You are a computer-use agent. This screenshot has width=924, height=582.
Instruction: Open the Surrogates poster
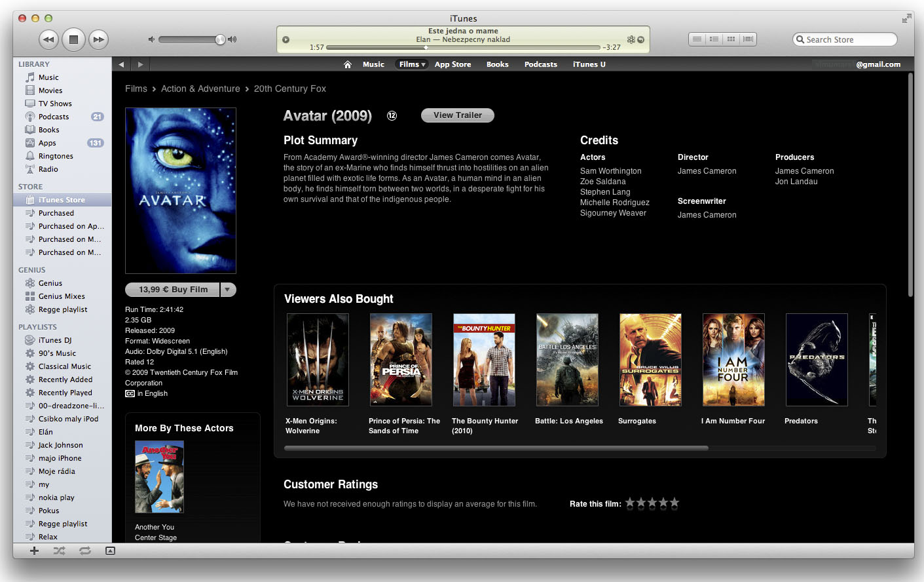point(650,360)
